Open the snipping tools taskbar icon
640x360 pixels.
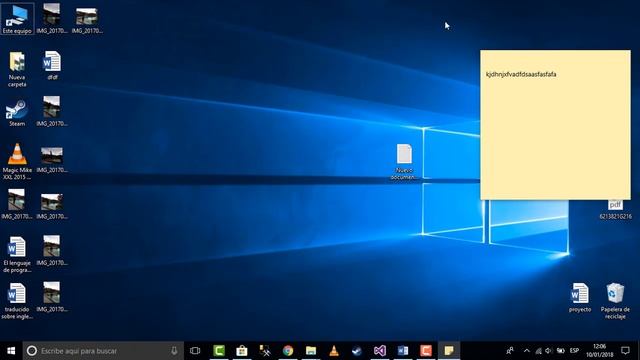265,351
